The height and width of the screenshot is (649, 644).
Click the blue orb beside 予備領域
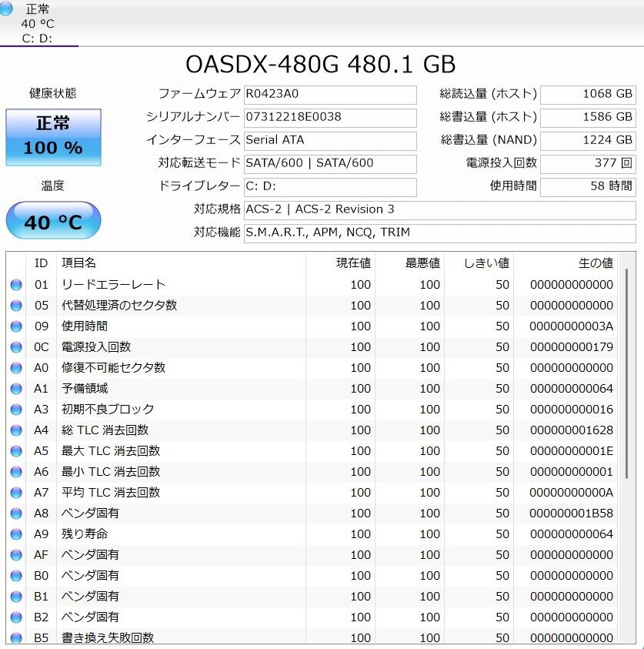tap(16, 389)
